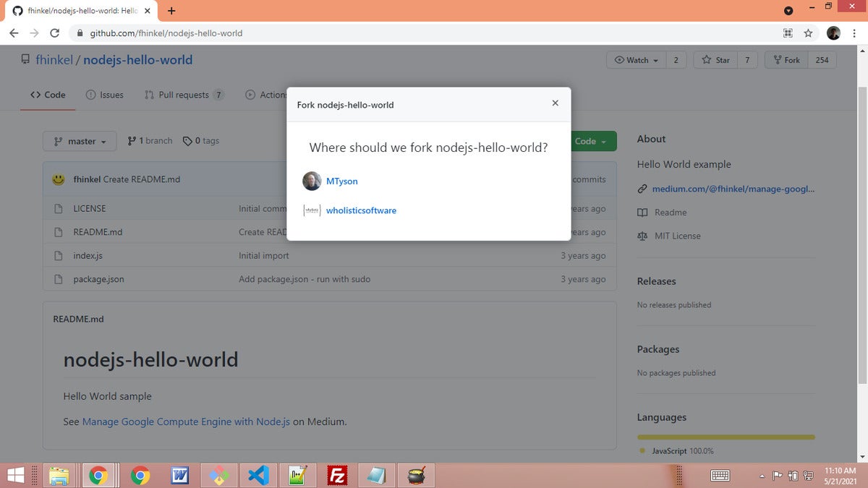Open the LICENSE file
The height and width of the screenshot is (488, 868).
pyautogui.click(x=90, y=209)
